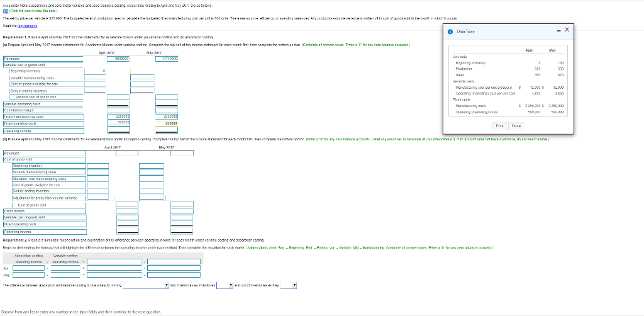Screen dimensions: 644x316
Task: Open May production-volume variance label selector
Action: [167, 198]
